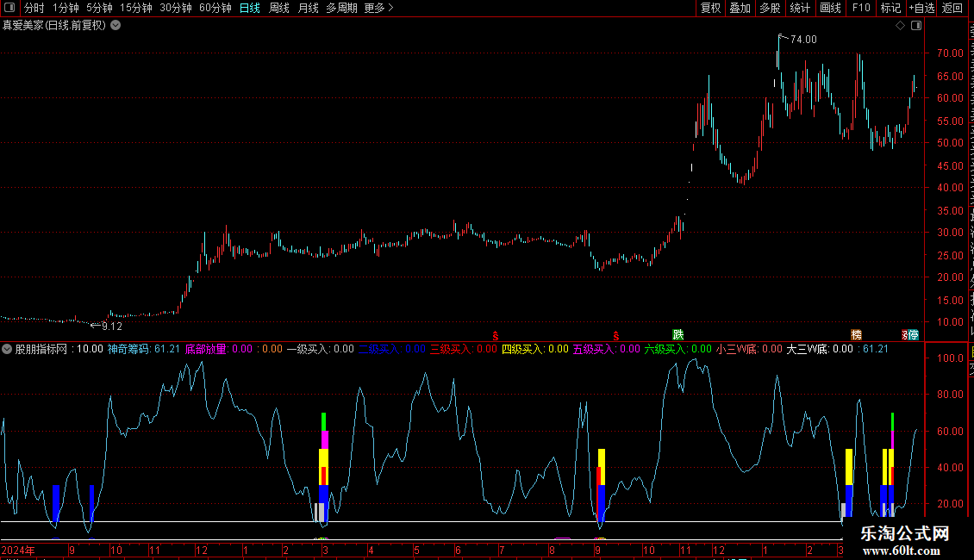Expand the 更多 more periods menu
Image resolution: width=974 pixels, height=560 pixels.
click(378, 8)
